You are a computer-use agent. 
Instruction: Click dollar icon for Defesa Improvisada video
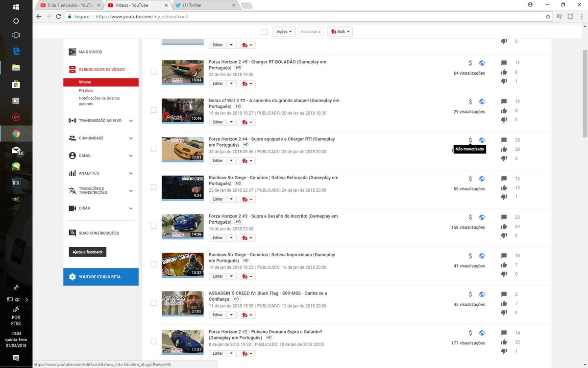[470, 256]
